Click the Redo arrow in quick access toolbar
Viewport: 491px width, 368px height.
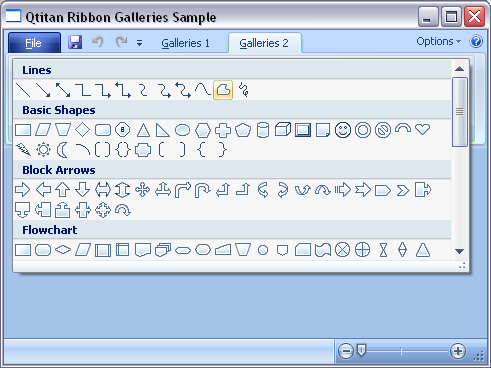(121, 42)
